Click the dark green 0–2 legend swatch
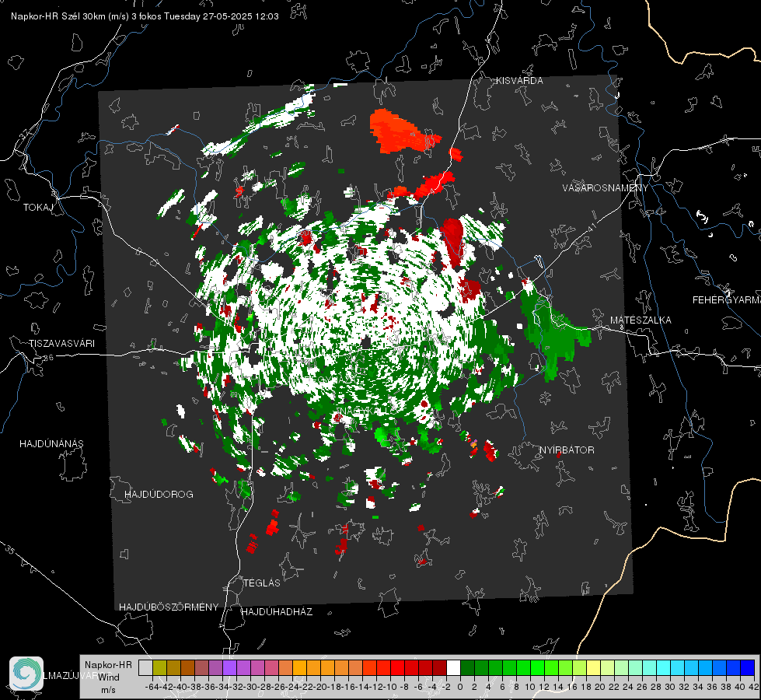Screen dimensions: 761x700 (467, 667)
